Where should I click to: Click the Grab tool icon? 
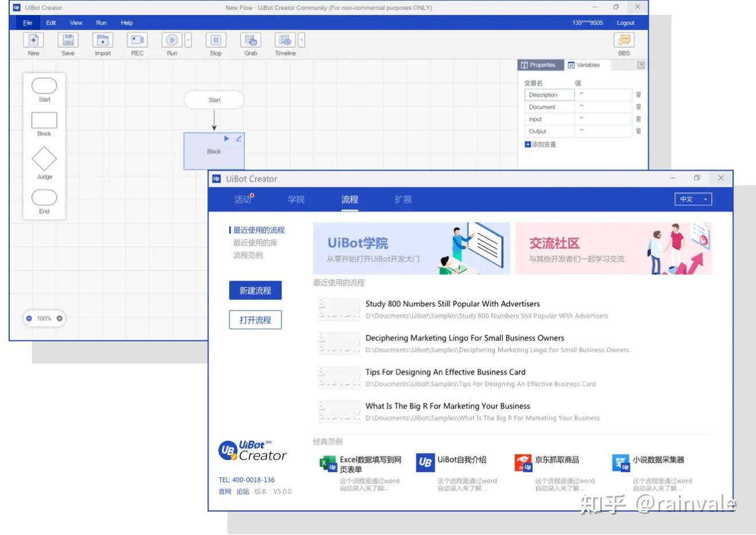coord(250,40)
